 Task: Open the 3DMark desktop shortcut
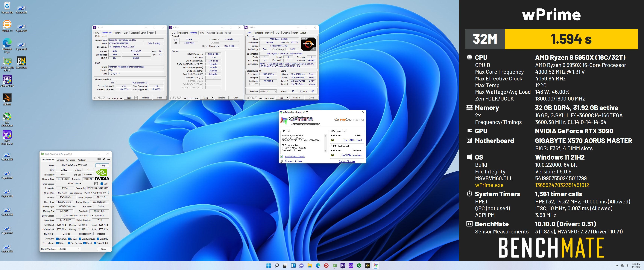(7, 99)
